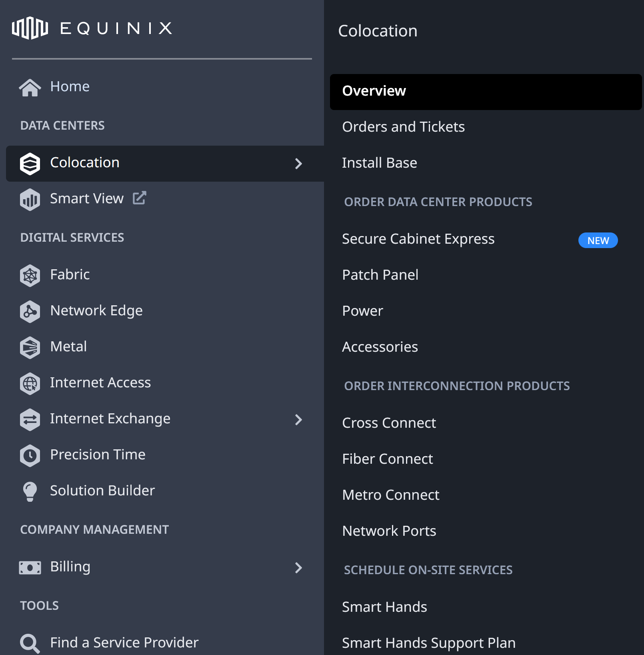Viewport: 644px width, 655px height.
Task: Expand the Colocation submenu chevron
Action: (x=298, y=163)
